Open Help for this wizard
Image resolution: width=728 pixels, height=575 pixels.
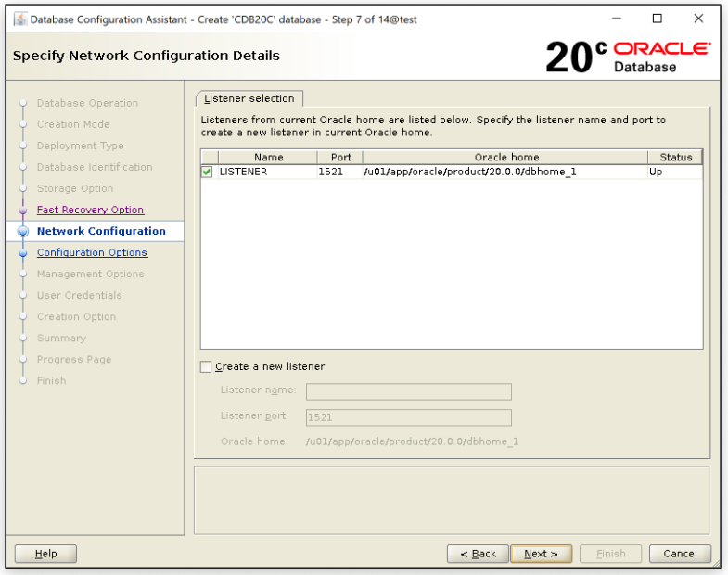click(45, 554)
